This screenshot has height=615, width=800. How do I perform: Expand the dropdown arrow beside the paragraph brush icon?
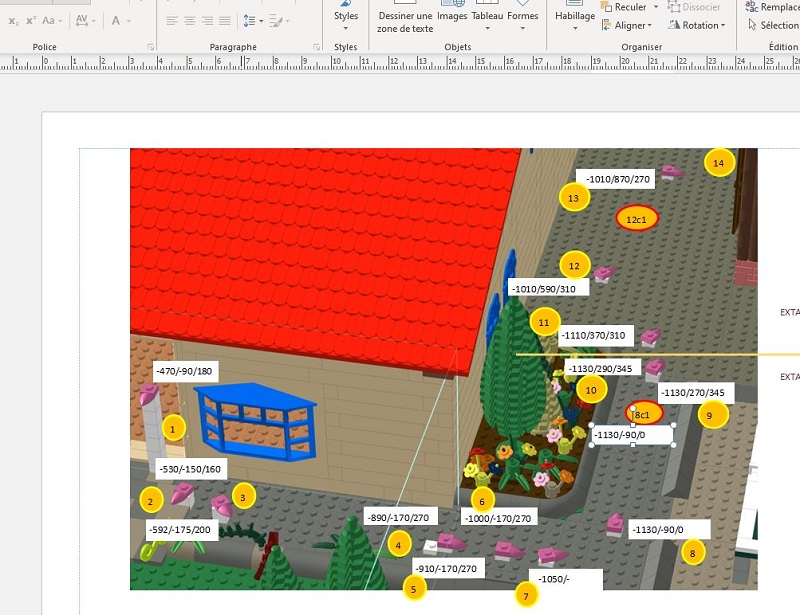288,21
